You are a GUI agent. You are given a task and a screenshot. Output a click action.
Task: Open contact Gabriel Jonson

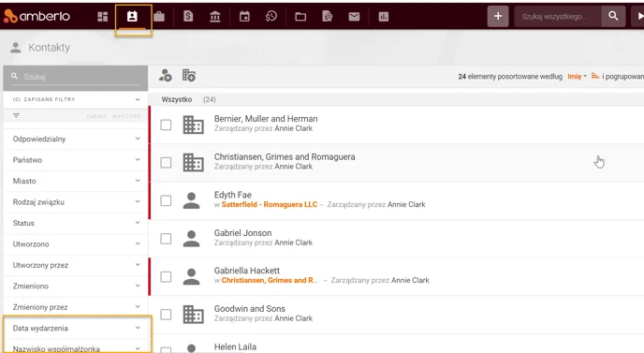[x=242, y=233]
